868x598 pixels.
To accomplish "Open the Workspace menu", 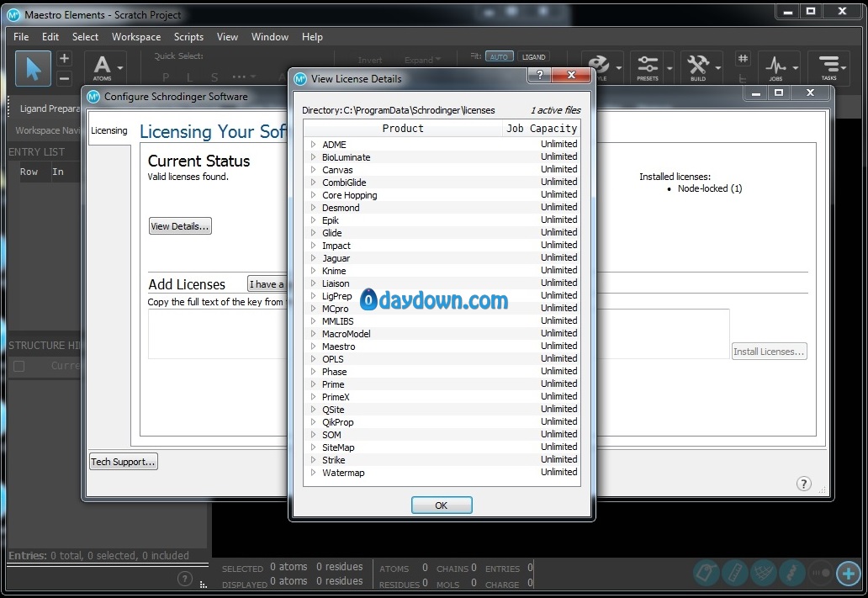I will pyautogui.click(x=136, y=36).
